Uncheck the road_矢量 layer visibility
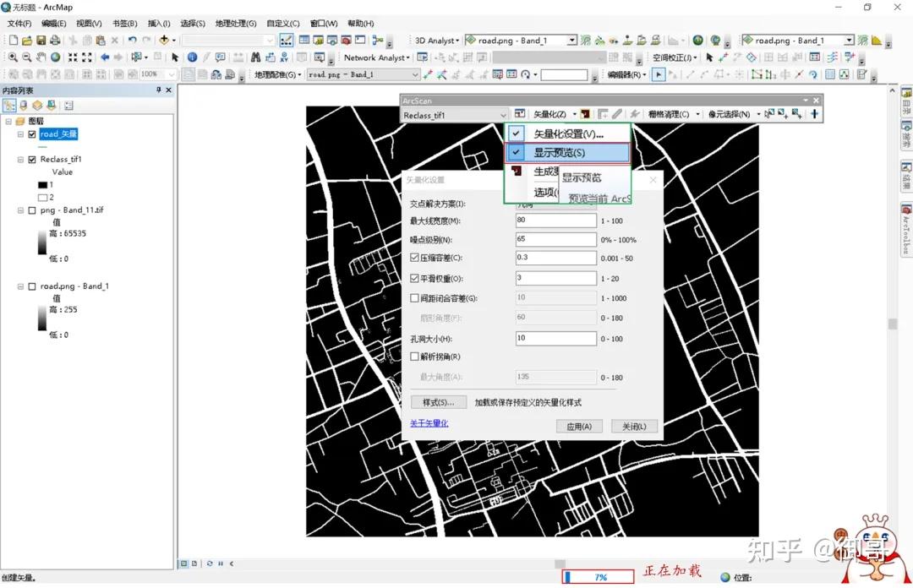 [x=32, y=134]
